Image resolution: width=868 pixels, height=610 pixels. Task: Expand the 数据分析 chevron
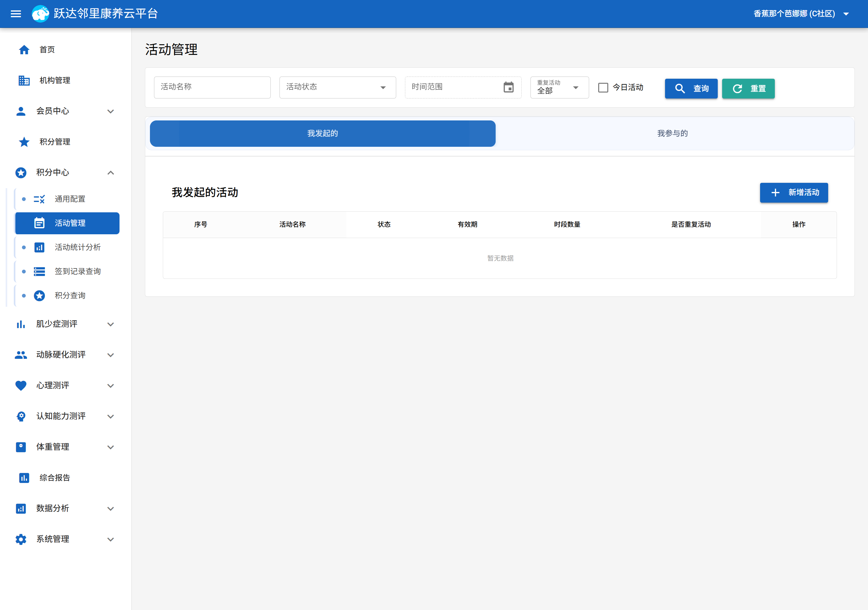click(x=110, y=509)
